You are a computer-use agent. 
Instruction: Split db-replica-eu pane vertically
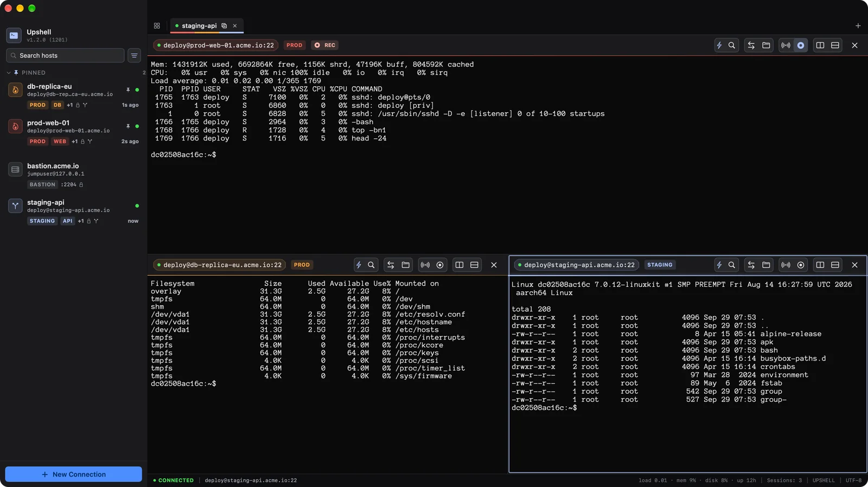click(x=459, y=265)
